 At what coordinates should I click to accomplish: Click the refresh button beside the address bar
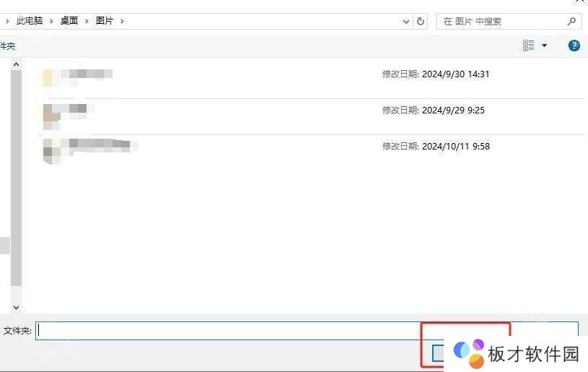coord(421,22)
